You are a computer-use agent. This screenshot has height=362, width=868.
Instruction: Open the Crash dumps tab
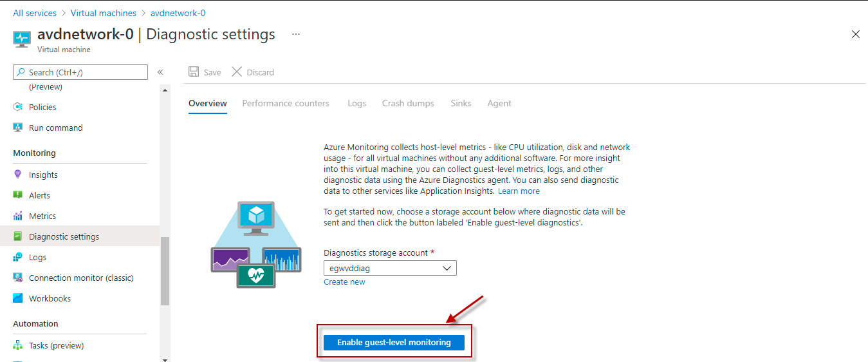408,103
